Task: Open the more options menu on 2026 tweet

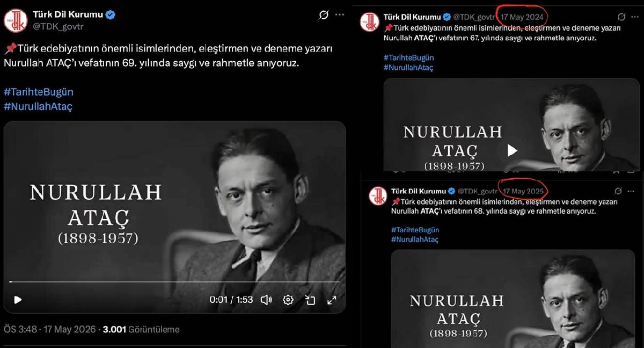Action: click(340, 15)
